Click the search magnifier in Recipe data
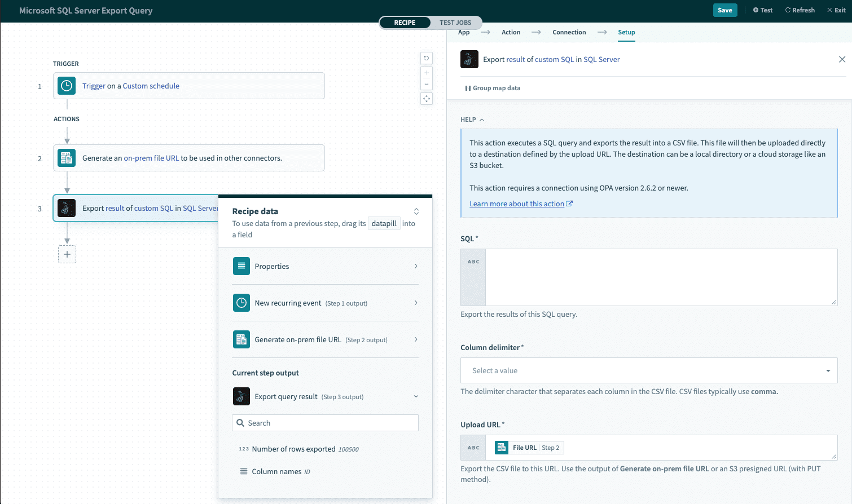852x504 pixels. (240, 423)
